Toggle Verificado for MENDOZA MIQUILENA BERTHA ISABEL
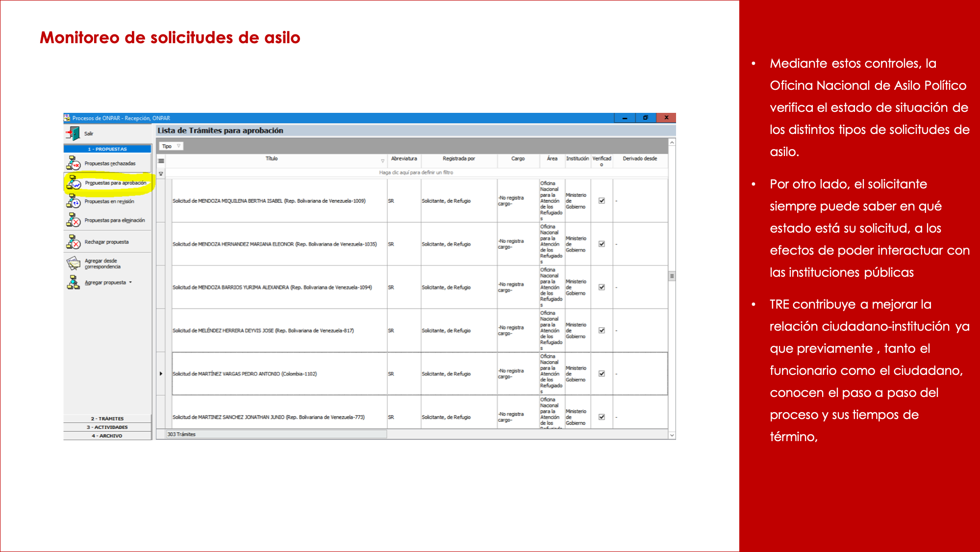980x552 pixels. coord(602,201)
